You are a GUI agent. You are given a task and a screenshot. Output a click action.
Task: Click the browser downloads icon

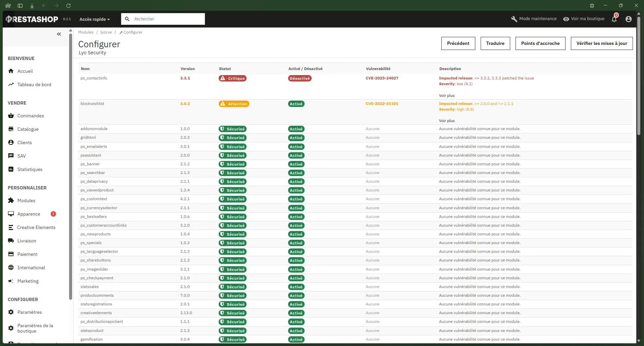pyautogui.click(x=32, y=6)
